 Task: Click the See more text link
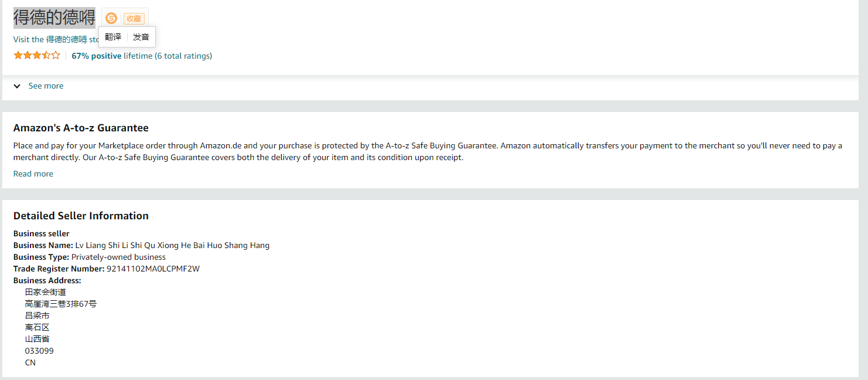coord(46,86)
